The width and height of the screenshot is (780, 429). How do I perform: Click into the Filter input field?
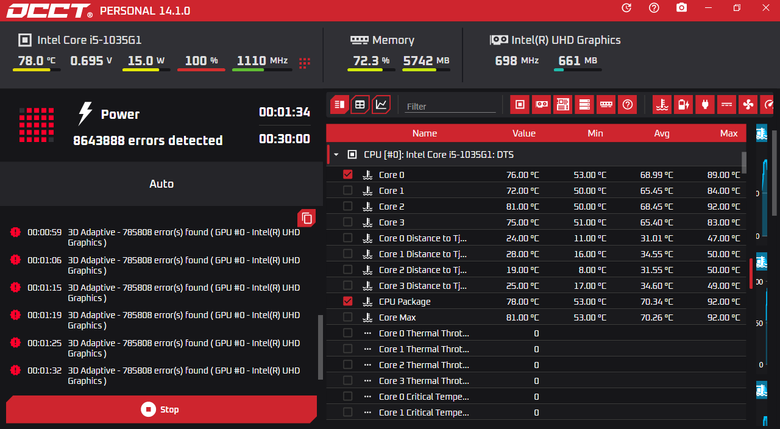[x=450, y=107]
